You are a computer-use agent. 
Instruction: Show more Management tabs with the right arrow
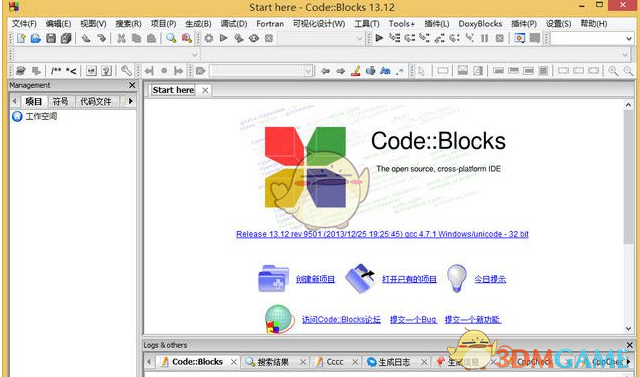tap(131, 101)
